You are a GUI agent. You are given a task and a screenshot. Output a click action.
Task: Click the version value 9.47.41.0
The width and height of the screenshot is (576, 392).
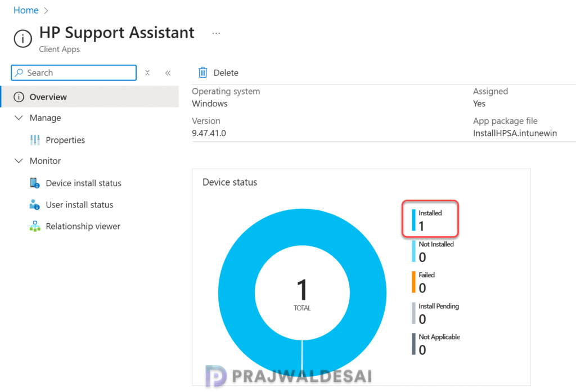[209, 133]
